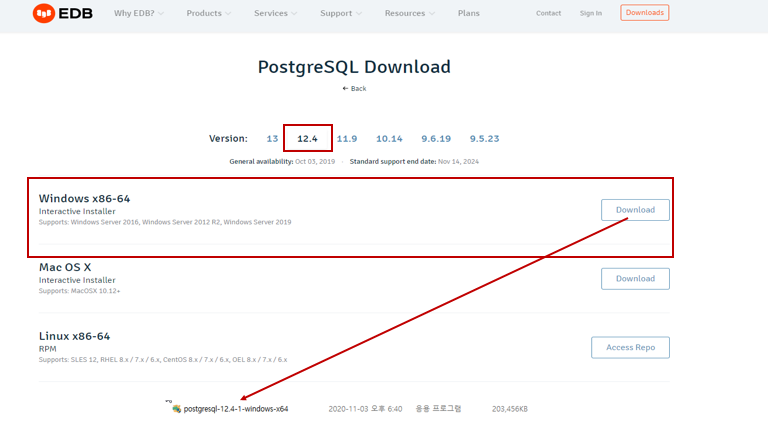Go to the Plans page
This screenshot has height=433, width=768.
[469, 13]
